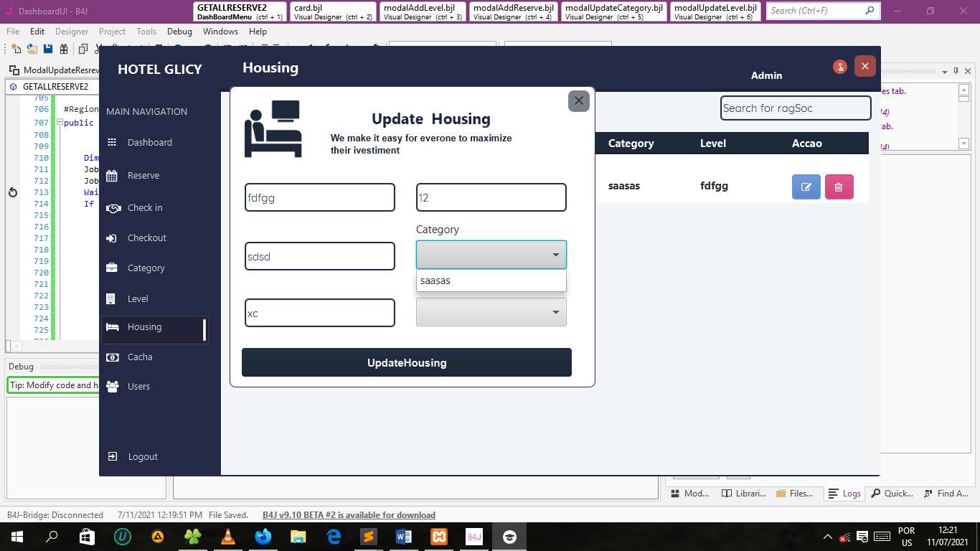This screenshot has height=551, width=980.
Task: Open the B4J v9.10 BETA download link
Action: tap(349, 515)
